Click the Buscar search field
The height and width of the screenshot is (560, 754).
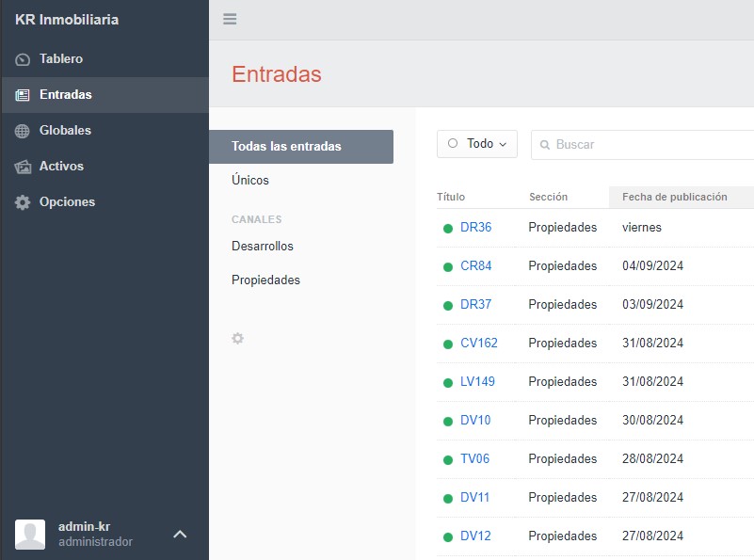(650, 145)
